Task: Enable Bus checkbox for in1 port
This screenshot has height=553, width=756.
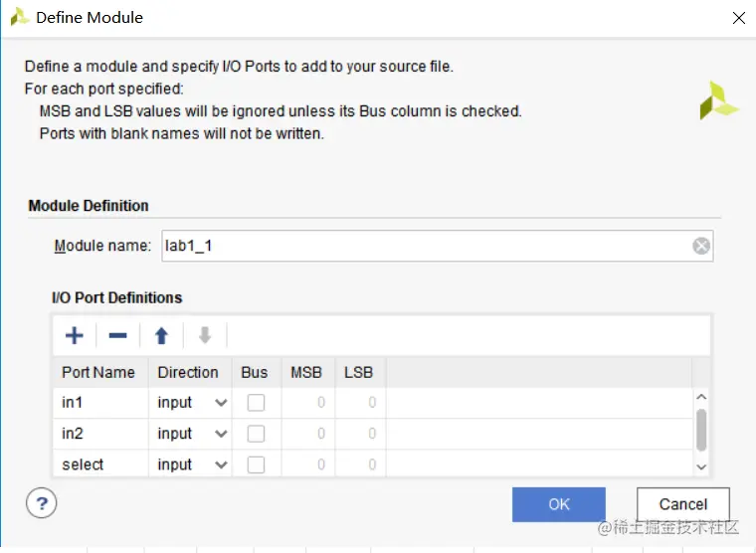Action: 256,403
